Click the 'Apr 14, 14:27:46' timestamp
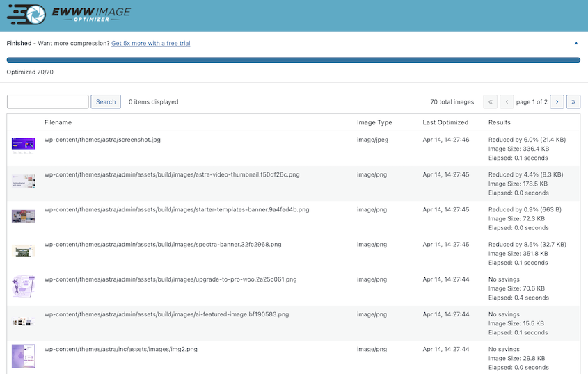 coord(445,140)
